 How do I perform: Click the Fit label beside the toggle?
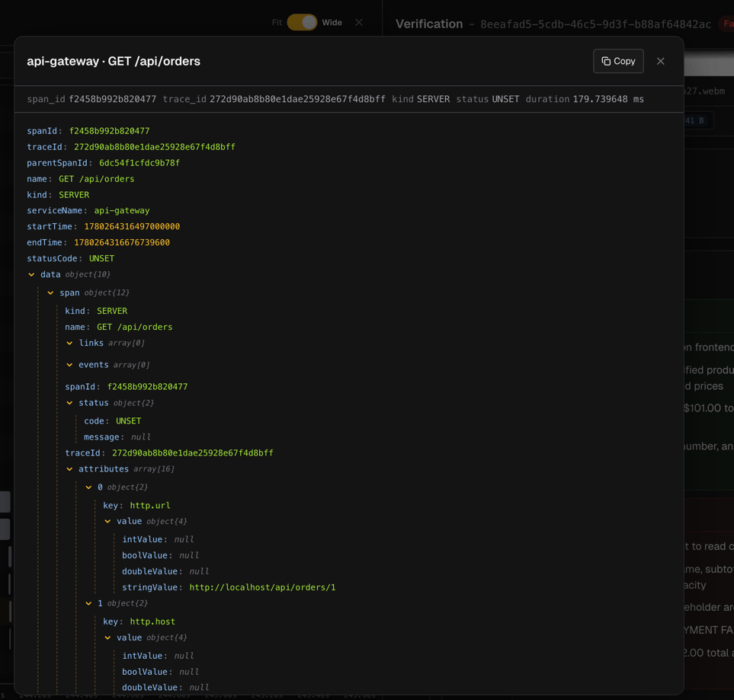pyautogui.click(x=277, y=22)
